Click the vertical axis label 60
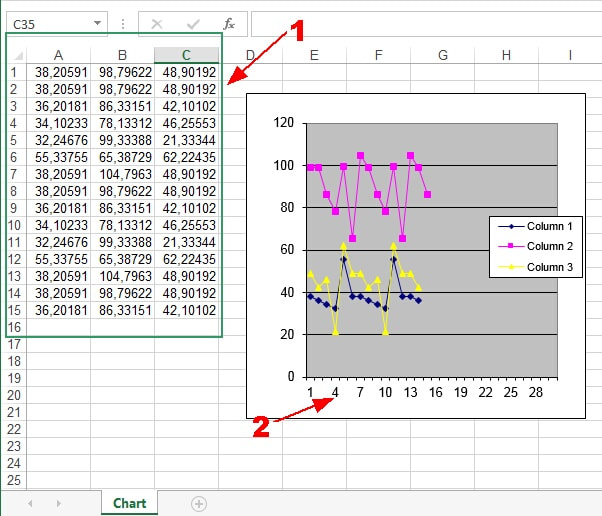The height and width of the screenshot is (516, 602). coord(287,250)
